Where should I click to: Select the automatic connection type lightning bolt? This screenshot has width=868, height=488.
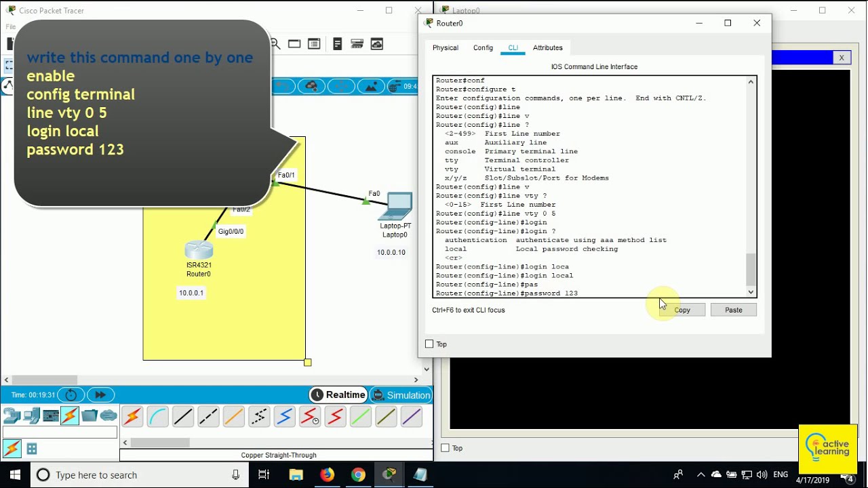[132, 417]
